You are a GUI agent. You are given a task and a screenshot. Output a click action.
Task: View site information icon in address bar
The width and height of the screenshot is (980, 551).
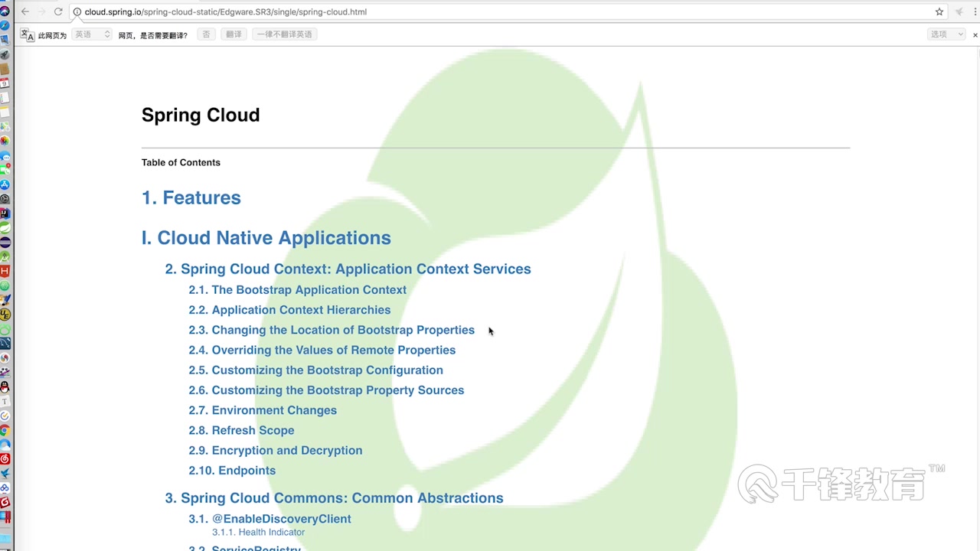tap(77, 12)
